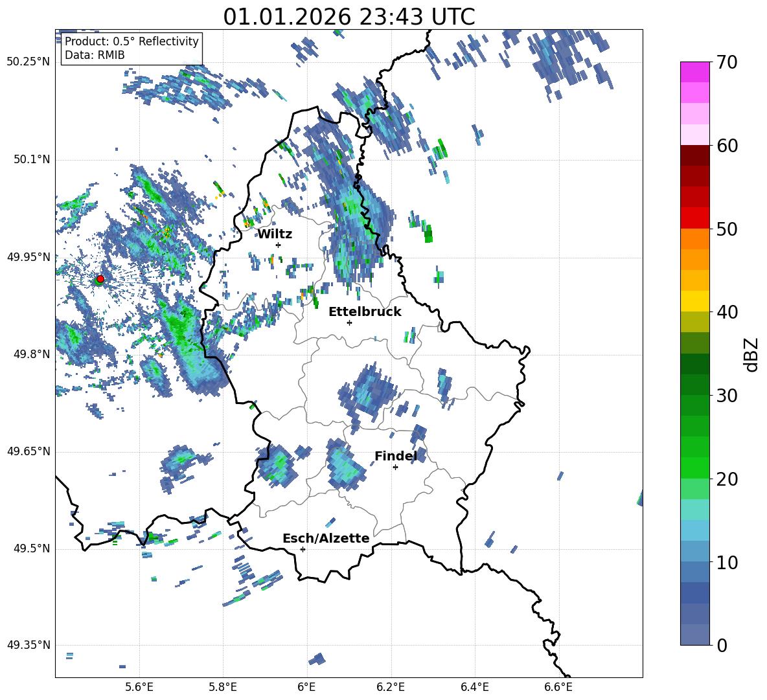The height and width of the screenshot is (700, 767).
Task: Click the colorbar tick label 40
Action: [x=727, y=312]
